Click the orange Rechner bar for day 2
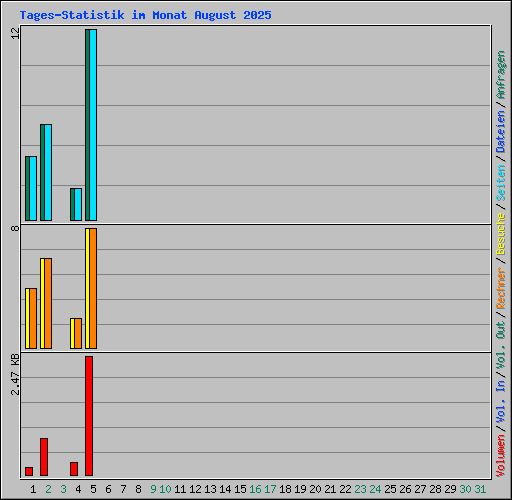This screenshot has height=500, width=512. (x=48, y=304)
